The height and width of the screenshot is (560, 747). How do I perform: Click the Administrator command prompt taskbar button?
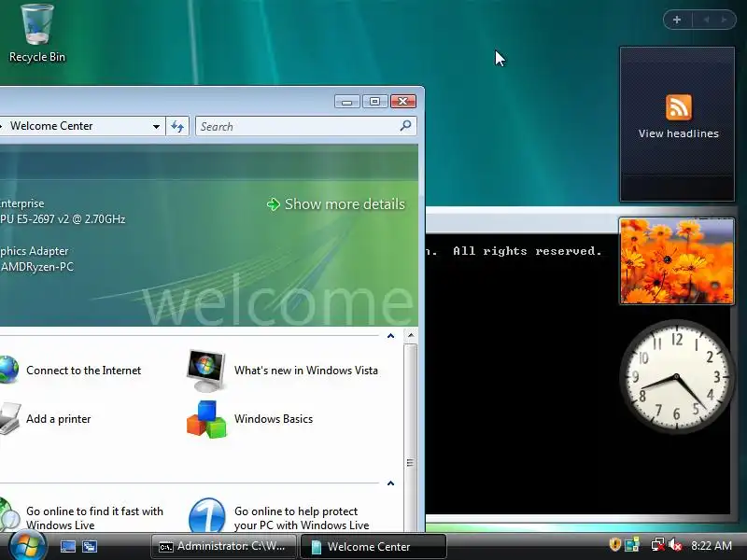click(224, 546)
